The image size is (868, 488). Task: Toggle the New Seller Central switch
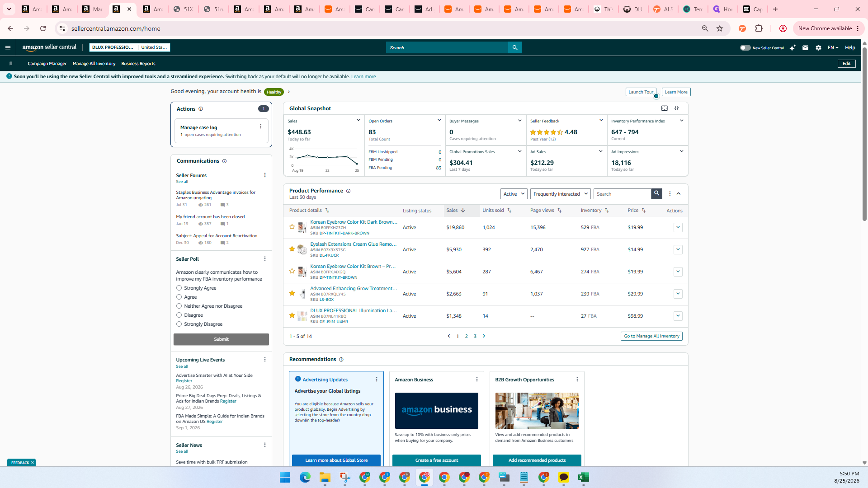pyautogui.click(x=745, y=47)
